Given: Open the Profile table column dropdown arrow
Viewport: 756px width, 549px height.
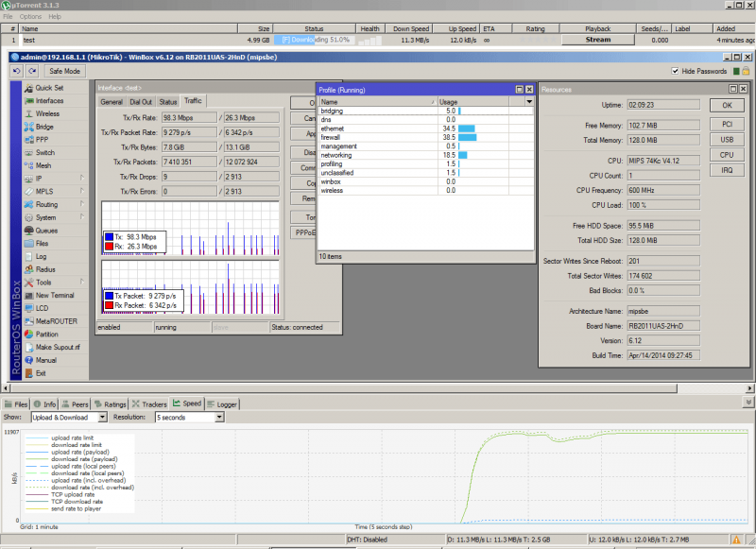Looking at the screenshot, I should point(529,101).
